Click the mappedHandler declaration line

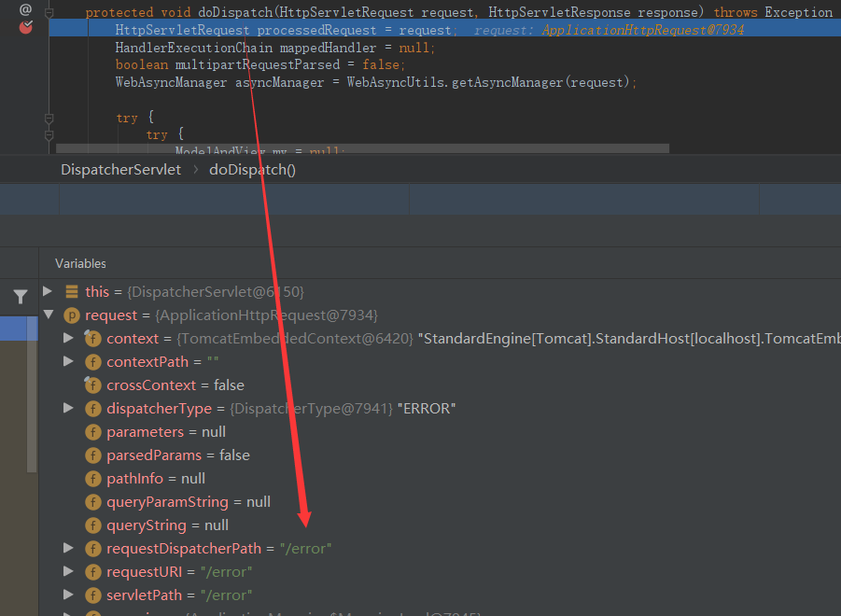(x=274, y=48)
